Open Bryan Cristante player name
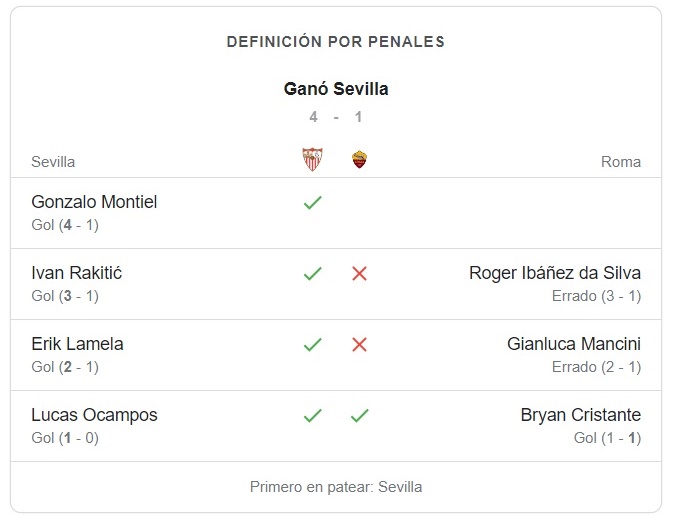 [x=581, y=415]
